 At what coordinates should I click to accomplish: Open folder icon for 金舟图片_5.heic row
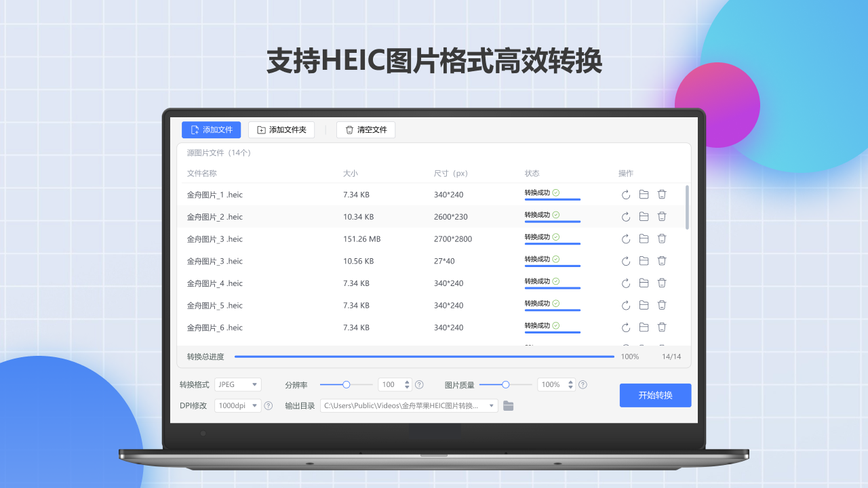[x=644, y=305]
